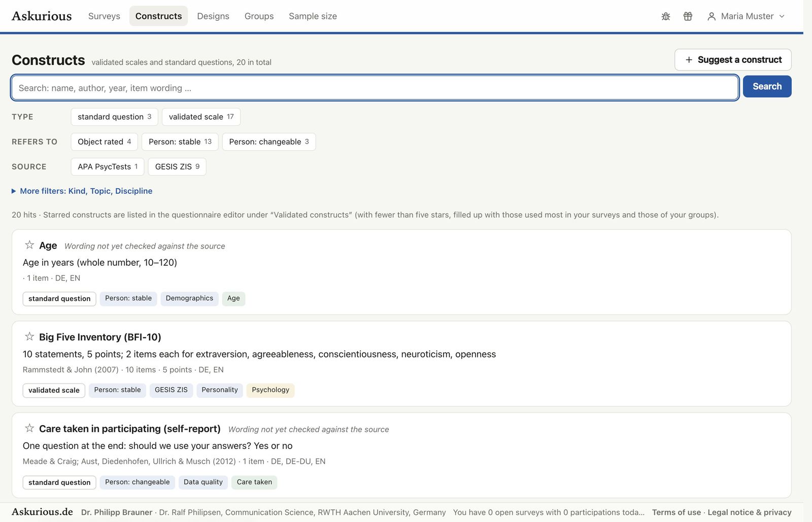Click the Askurious logo

pyautogui.click(x=42, y=16)
